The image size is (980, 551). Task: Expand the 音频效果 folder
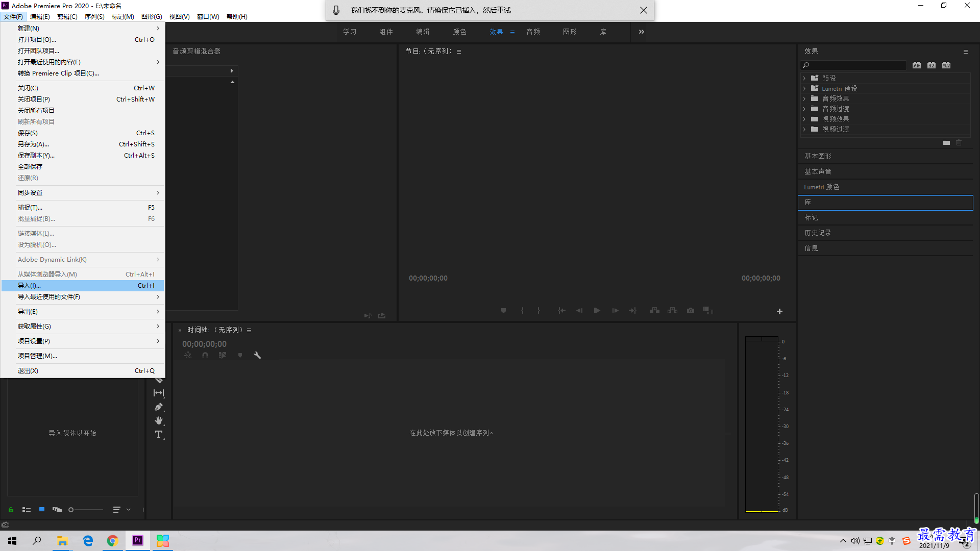tap(804, 98)
